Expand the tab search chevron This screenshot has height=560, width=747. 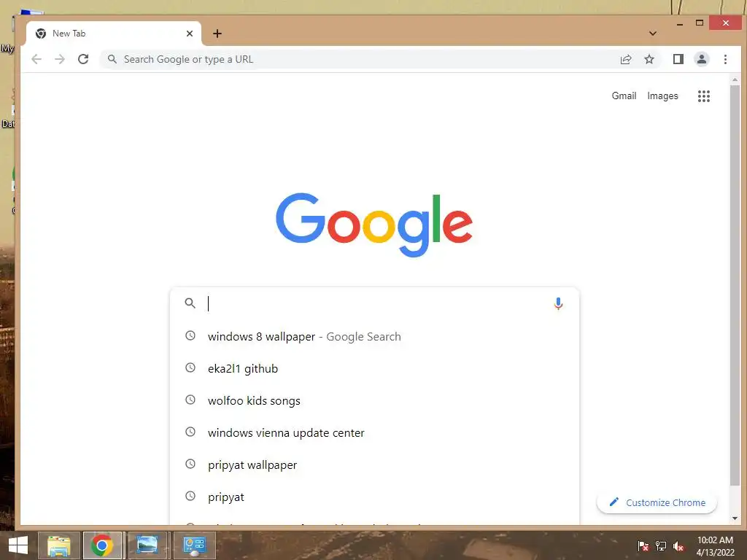click(653, 34)
